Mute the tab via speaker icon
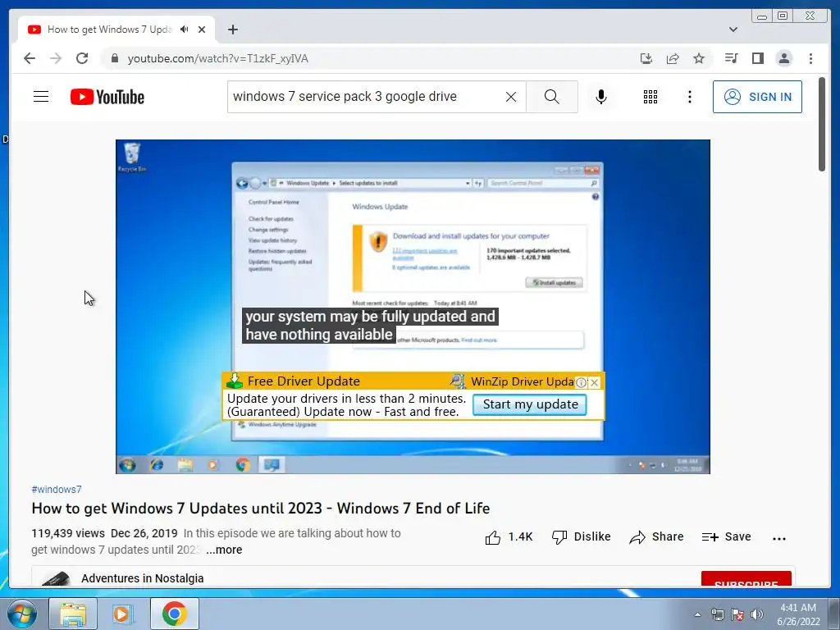The width and height of the screenshot is (840, 630). coord(185,30)
